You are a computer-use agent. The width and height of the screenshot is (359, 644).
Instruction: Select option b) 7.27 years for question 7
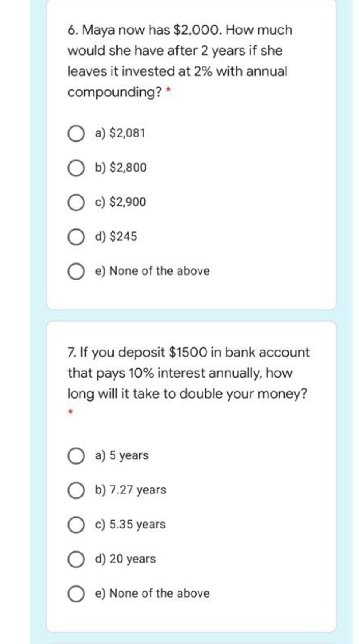(77, 490)
